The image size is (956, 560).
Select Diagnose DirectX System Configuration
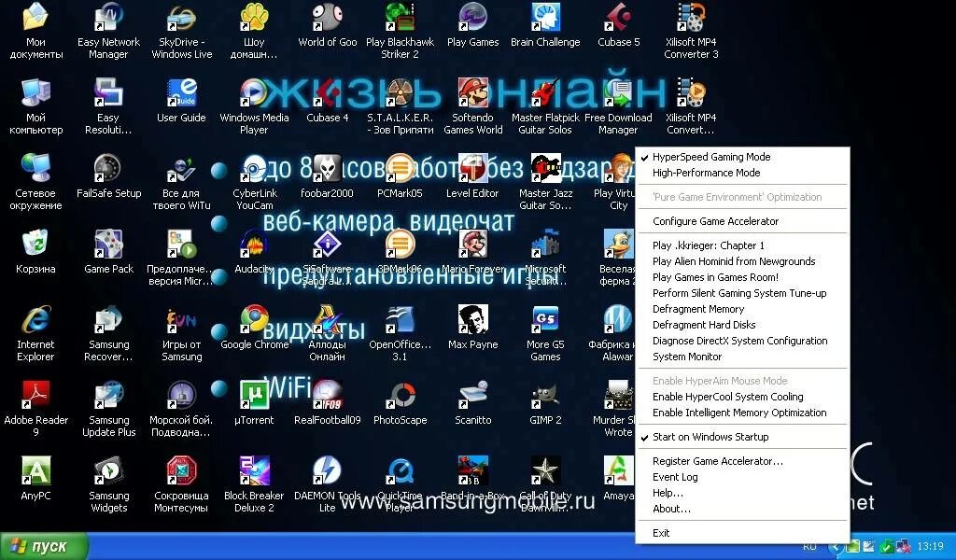[x=742, y=341]
